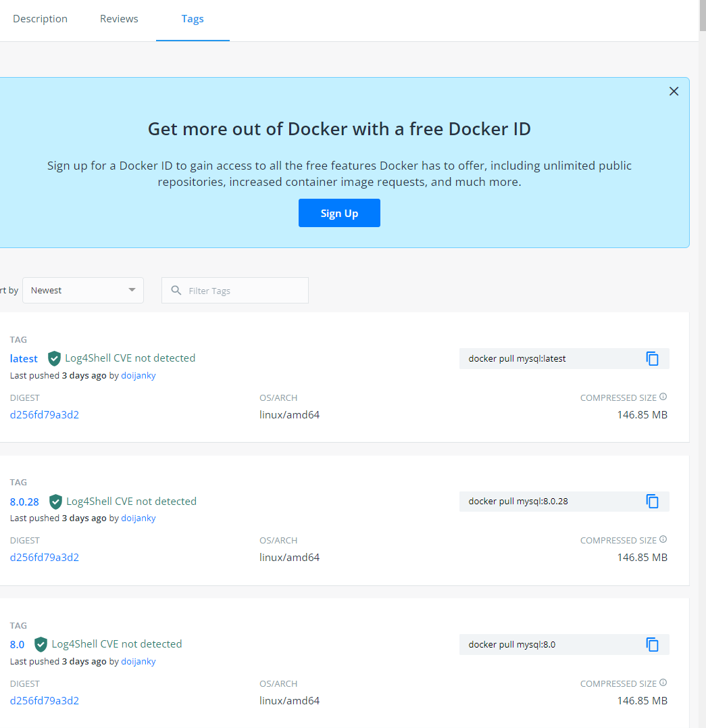This screenshot has width=706, height=728.
Task: Click the shield icon next to 8.0.28 tag
Action: [x=55, y=502]
